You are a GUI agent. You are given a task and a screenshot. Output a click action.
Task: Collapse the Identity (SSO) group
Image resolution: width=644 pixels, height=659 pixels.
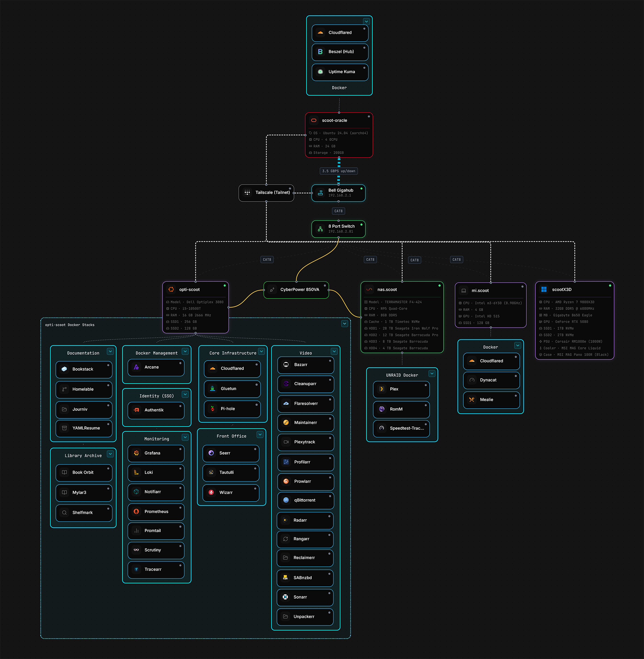click(185, 394)
